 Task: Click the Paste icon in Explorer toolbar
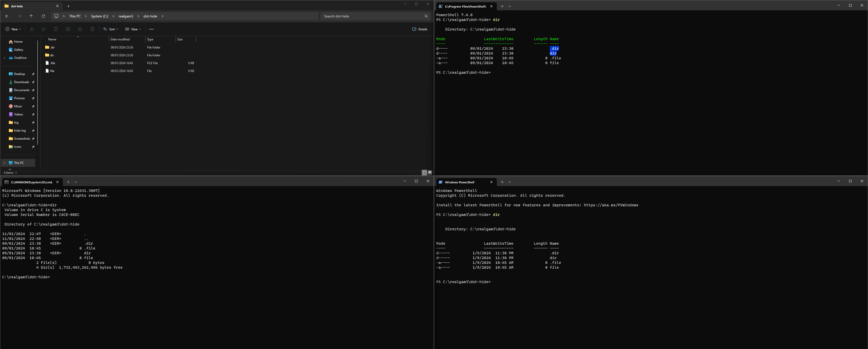click(x=56, y=29)
